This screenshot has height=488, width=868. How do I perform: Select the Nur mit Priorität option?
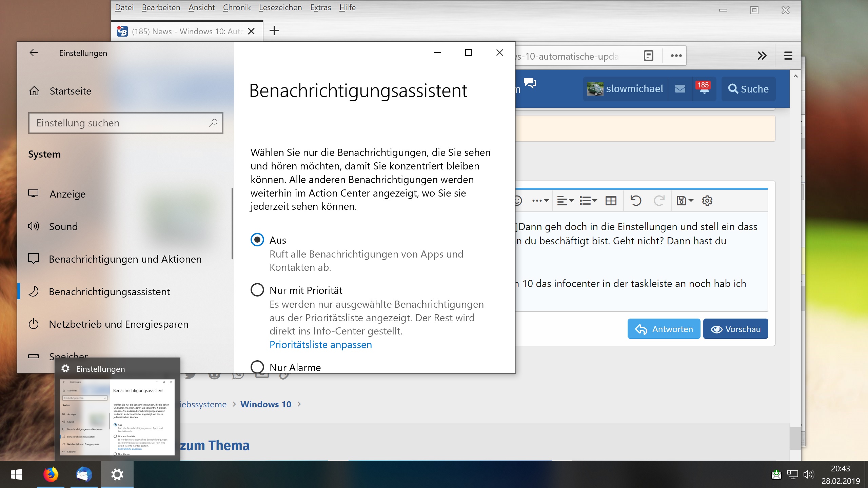[x=257, y=290]
